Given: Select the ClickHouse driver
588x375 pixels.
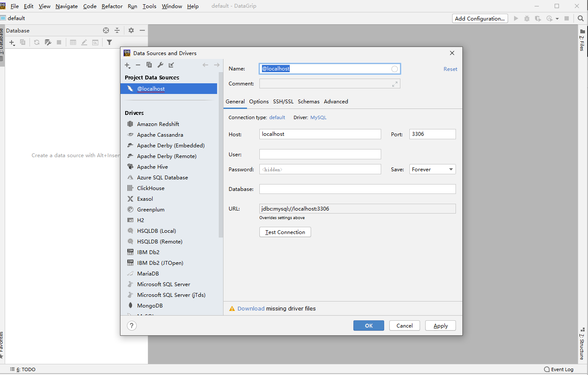Looking at the screenshot, I should point(151,188).
